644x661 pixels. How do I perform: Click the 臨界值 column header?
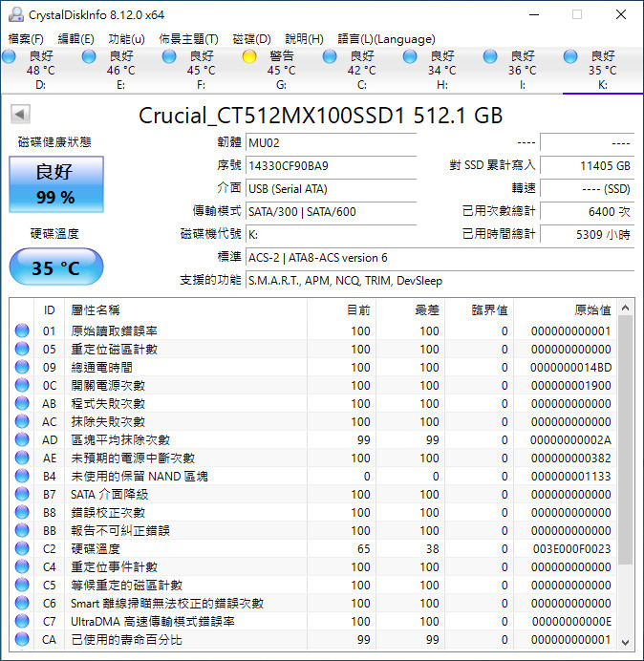click(480, 310)
